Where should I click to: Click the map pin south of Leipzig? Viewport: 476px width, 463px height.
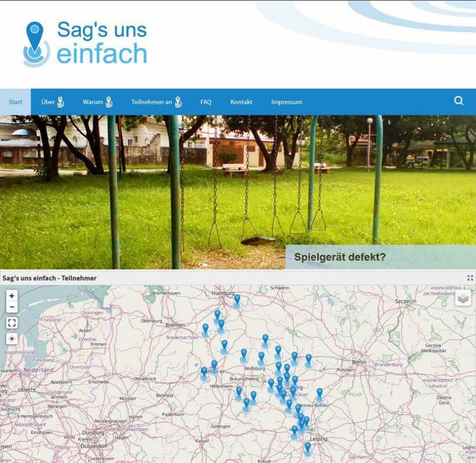pos(307,449)
